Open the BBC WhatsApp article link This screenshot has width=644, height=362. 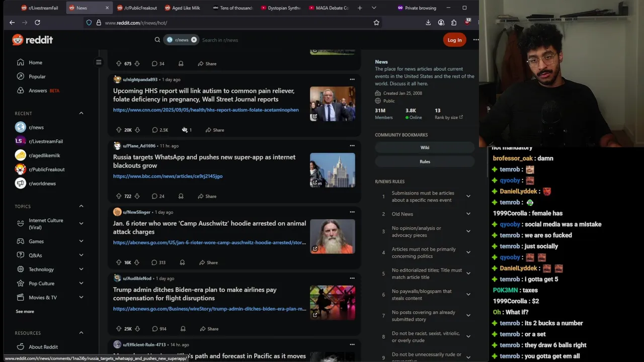168,176
